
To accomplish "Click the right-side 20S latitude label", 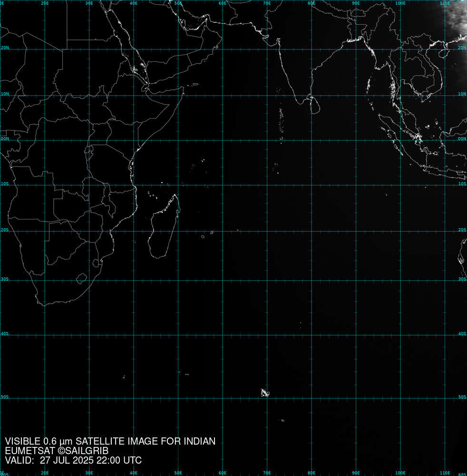I will point(462,230).
